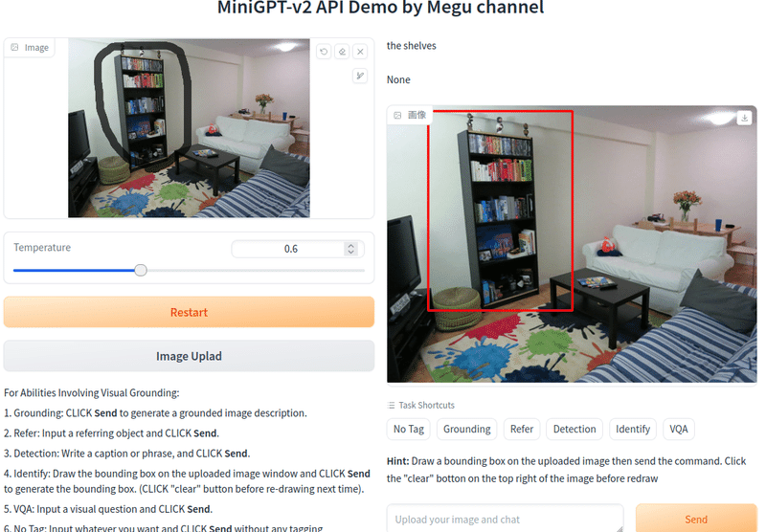
Task: Click the uploaded room image with circled bookshelf
Action: 189,128
